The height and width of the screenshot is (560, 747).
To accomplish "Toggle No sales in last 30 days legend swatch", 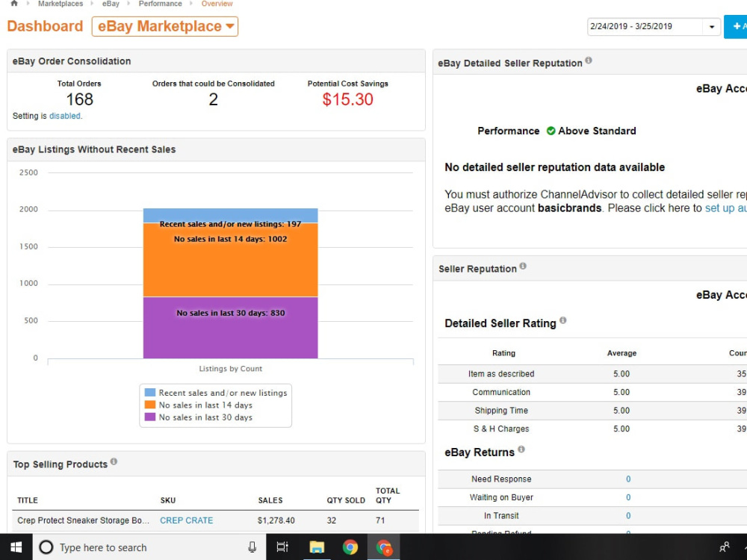I will [x=150, y=417].
